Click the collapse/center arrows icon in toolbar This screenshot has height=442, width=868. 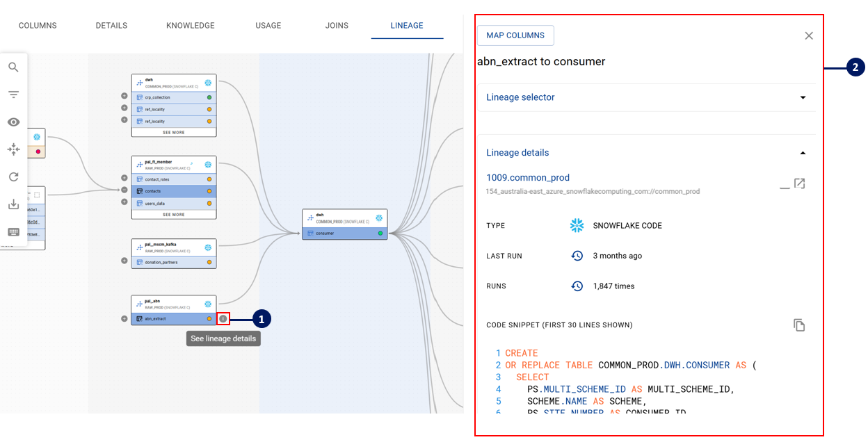13,149
